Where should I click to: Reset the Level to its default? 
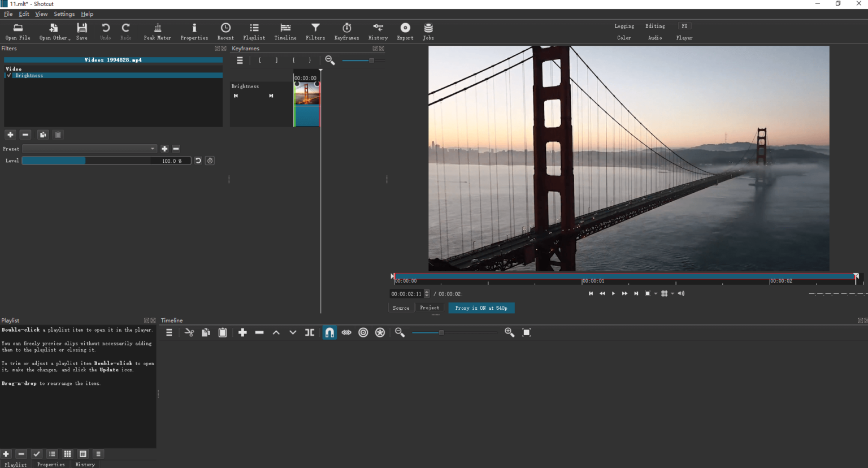tap(198, 161)
